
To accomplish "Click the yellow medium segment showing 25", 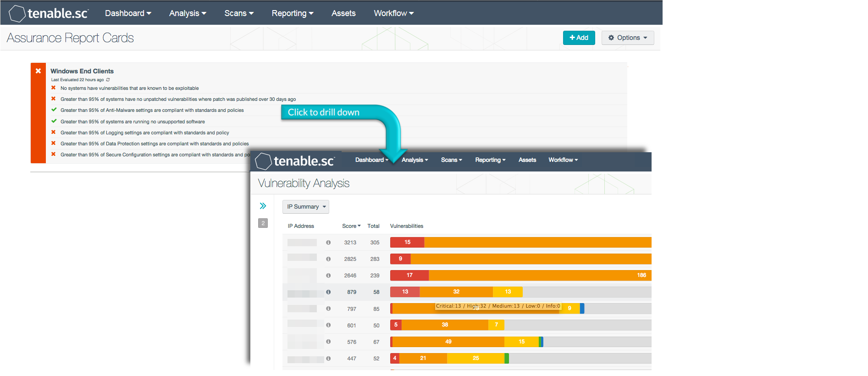I will pyautogui.click(x=476, y=359).
